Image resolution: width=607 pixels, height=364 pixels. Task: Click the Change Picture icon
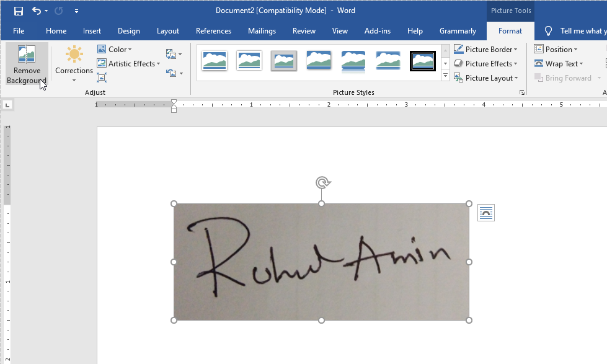click(x=172, y=54)
